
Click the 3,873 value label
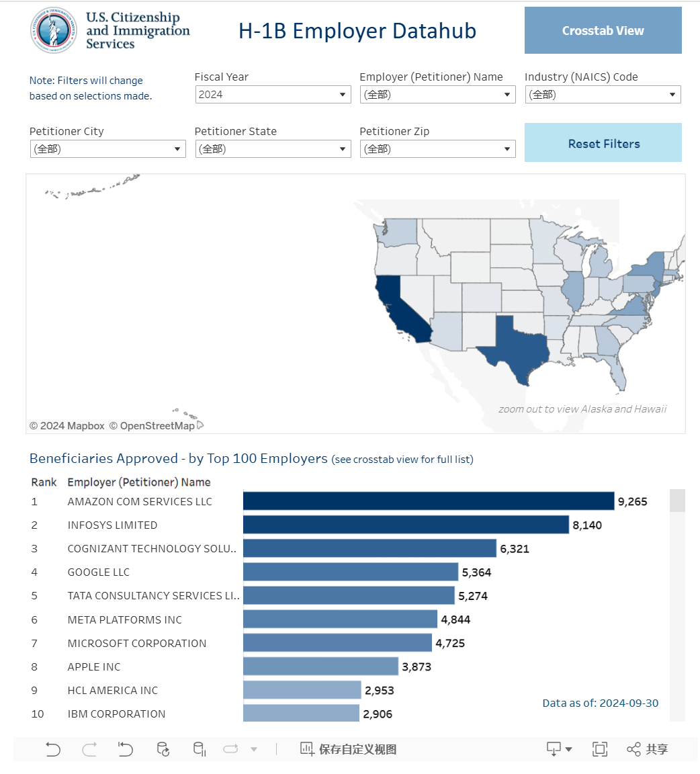coord(417,667)
